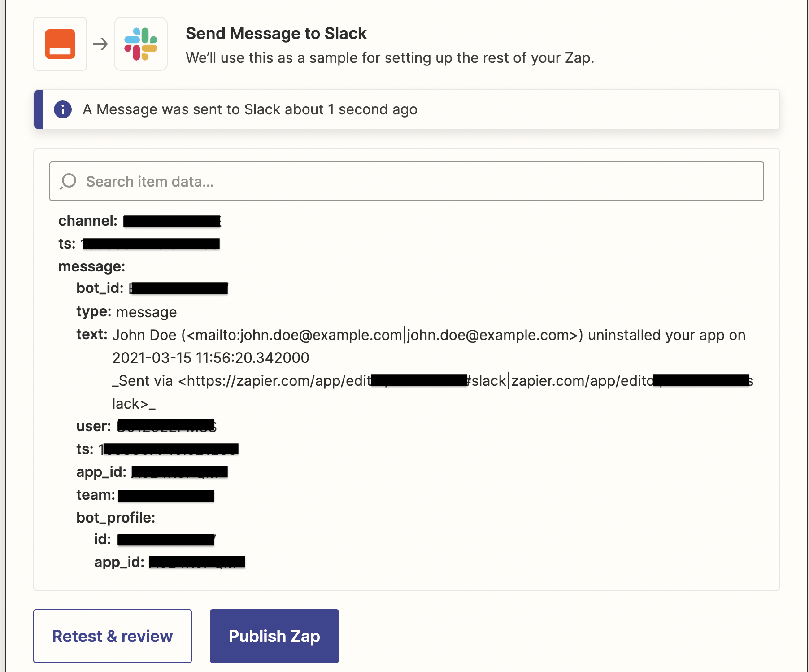Publish the Zap
The image size is (809, 672).
tap(274, 636)
